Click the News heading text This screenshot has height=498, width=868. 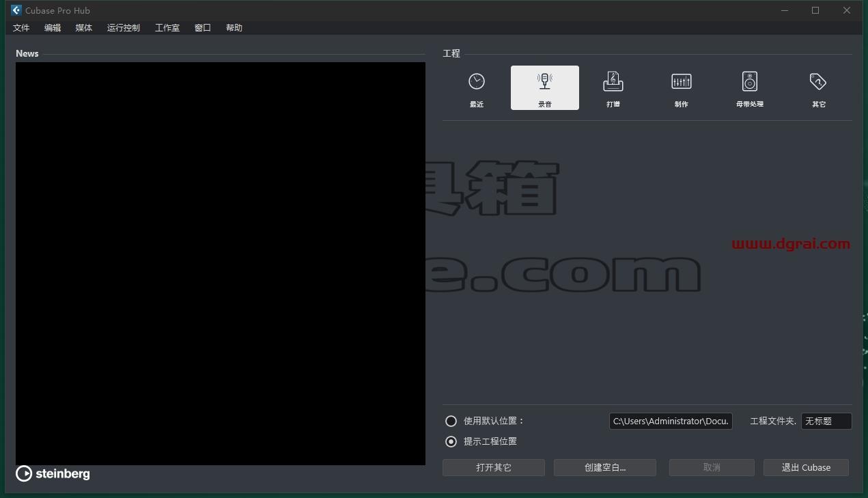pyautogui.click(x=27, y=53)
